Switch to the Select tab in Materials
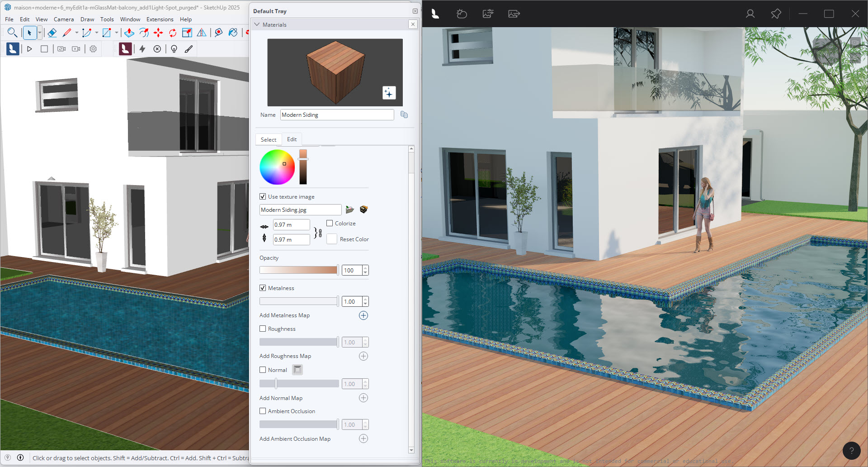The image size is (868, 467). [x=268, y=139]
